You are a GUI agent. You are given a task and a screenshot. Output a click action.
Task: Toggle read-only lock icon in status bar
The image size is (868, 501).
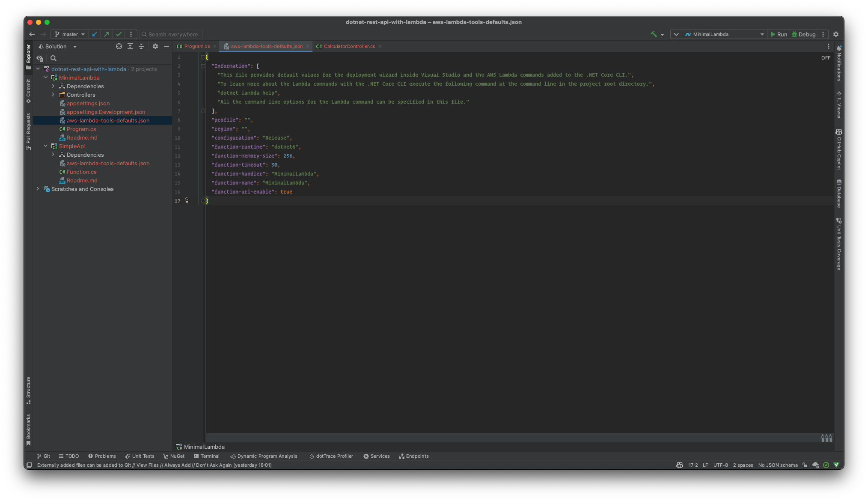(805, 465)
